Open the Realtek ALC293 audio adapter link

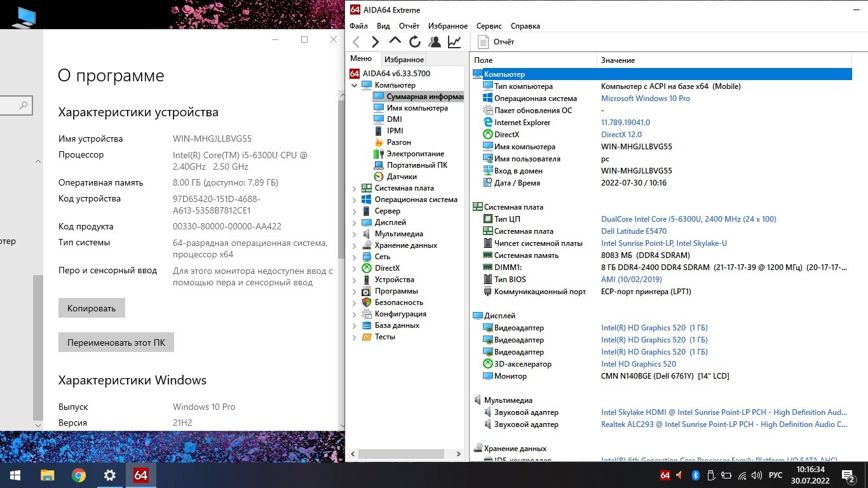tap(724, 424)
